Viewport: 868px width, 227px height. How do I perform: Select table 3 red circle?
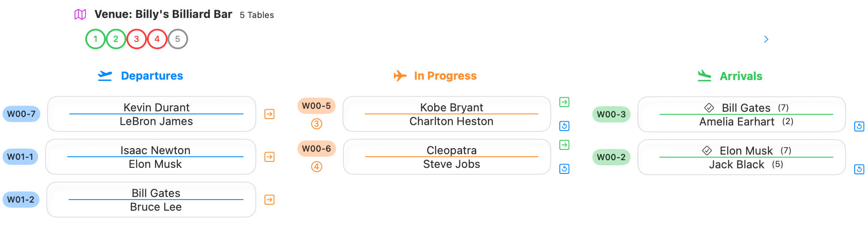[x=136, y=39]
